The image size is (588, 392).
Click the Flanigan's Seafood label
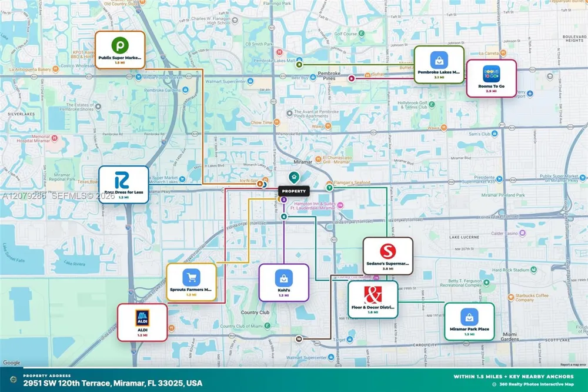352,182
